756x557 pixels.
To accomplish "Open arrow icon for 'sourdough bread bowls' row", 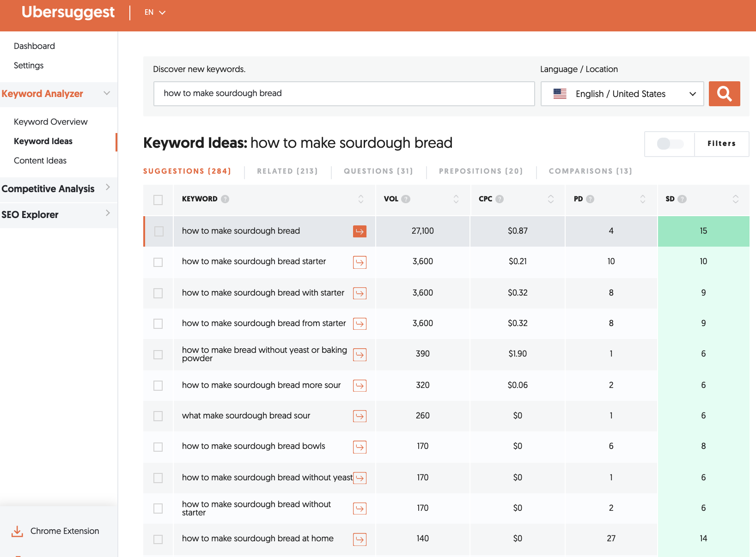I will 360,447.
